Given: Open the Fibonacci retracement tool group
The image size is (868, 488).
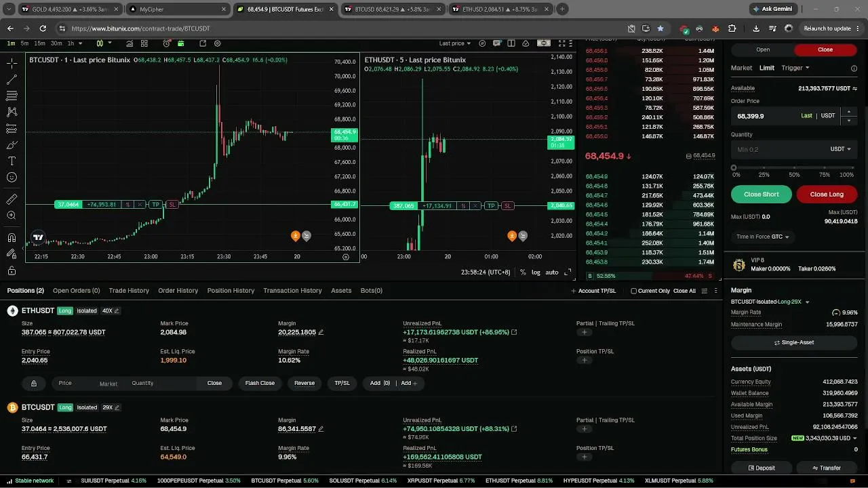Looking at the screenshot, I should coord(12,96).
